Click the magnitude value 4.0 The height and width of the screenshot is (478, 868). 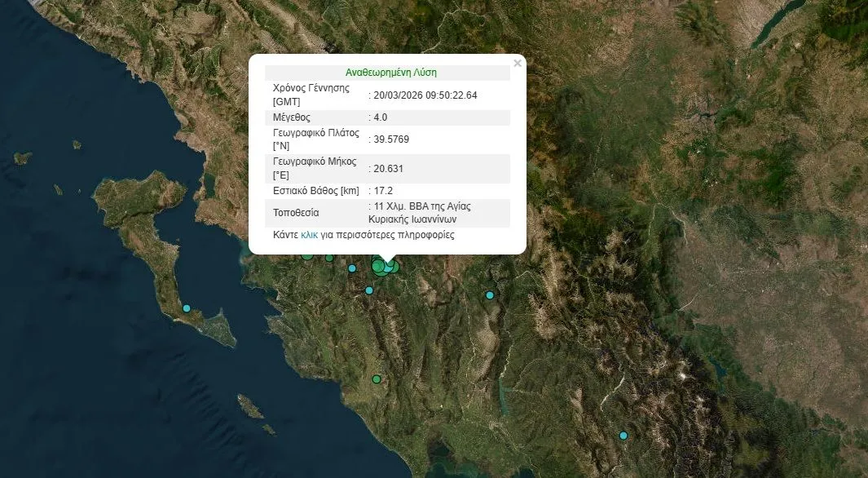(x=381, y=117)
